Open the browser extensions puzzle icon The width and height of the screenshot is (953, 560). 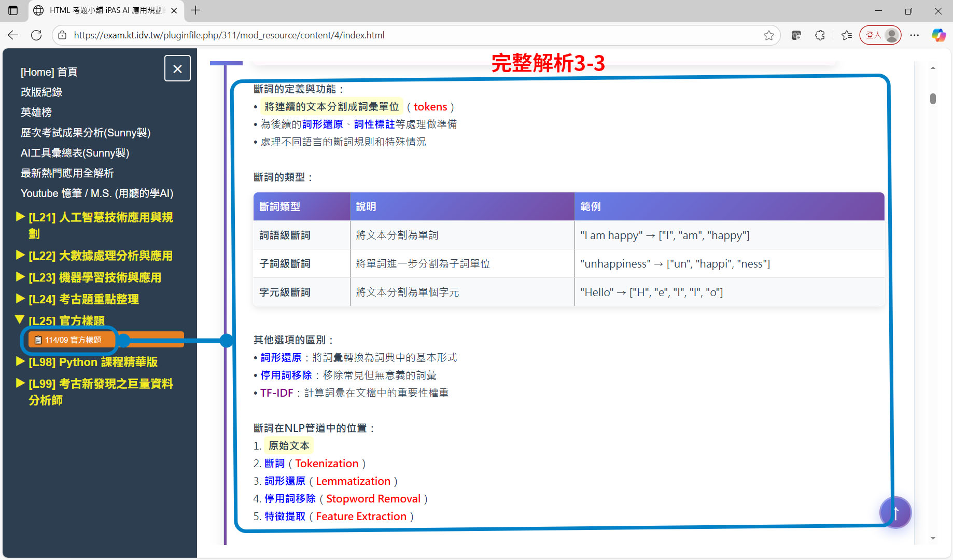pos(820,35)
